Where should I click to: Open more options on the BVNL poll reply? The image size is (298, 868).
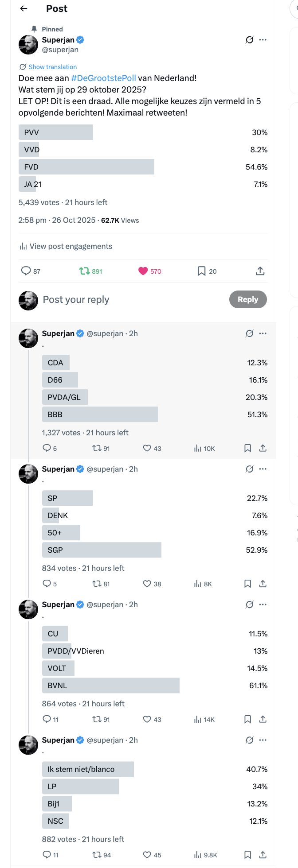pyautogui.click(x=263, y=604)
